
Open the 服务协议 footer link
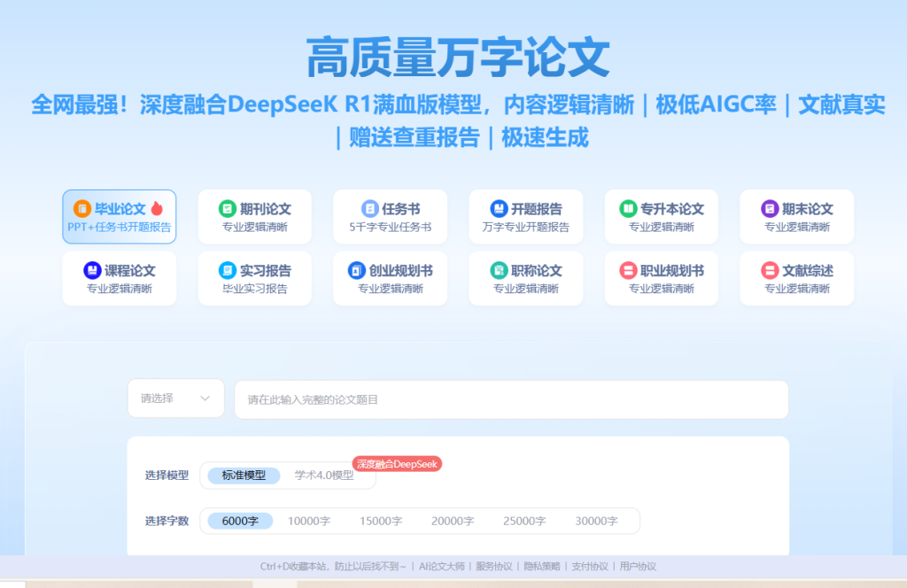pos(494,566)
